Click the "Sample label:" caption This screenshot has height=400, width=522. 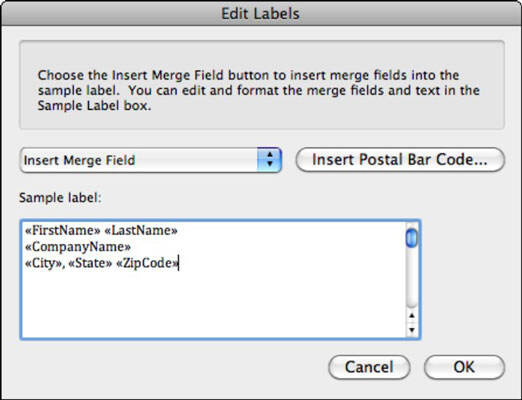pyautogui.click(x=60, y=198)
